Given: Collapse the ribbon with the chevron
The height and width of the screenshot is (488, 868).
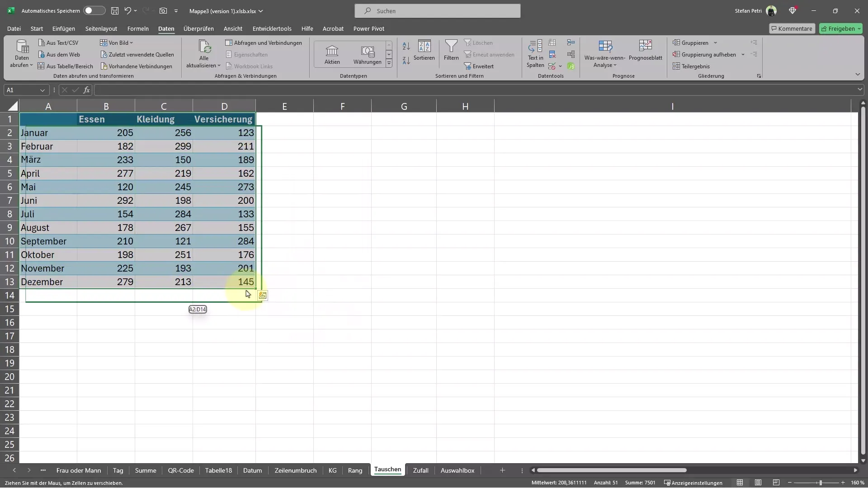Looking at the screenshot, I should coord(858,75).
